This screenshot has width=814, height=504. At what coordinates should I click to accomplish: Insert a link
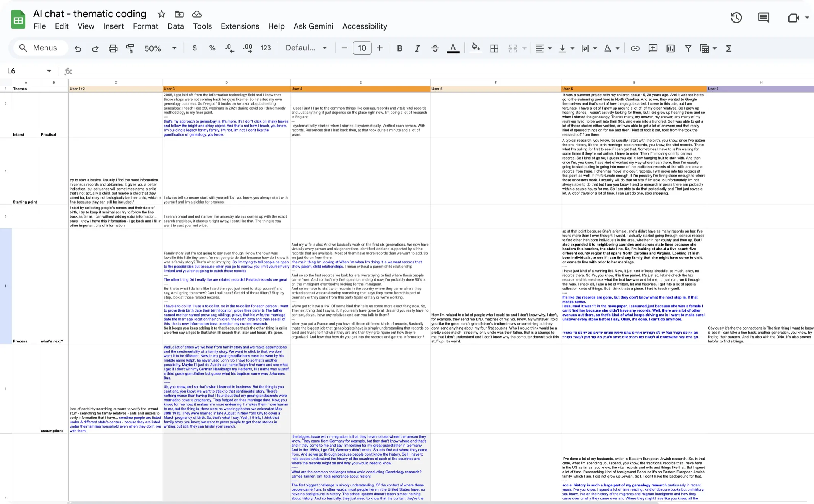pos(635,48)
